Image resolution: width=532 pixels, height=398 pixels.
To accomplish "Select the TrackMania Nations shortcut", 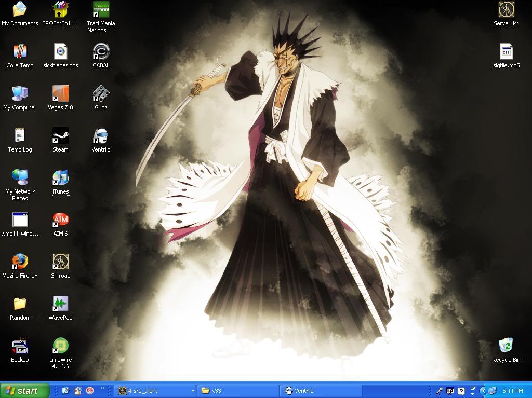I will click(x=101, y=17).
